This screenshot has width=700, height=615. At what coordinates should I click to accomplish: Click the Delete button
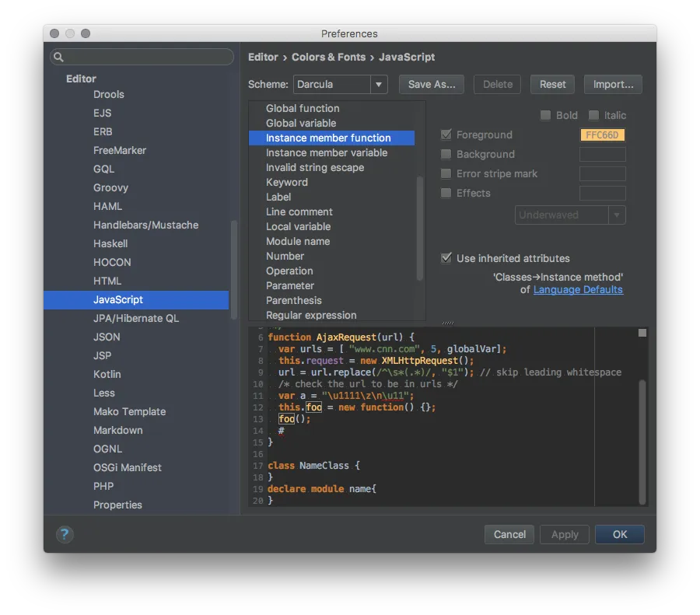497,84
